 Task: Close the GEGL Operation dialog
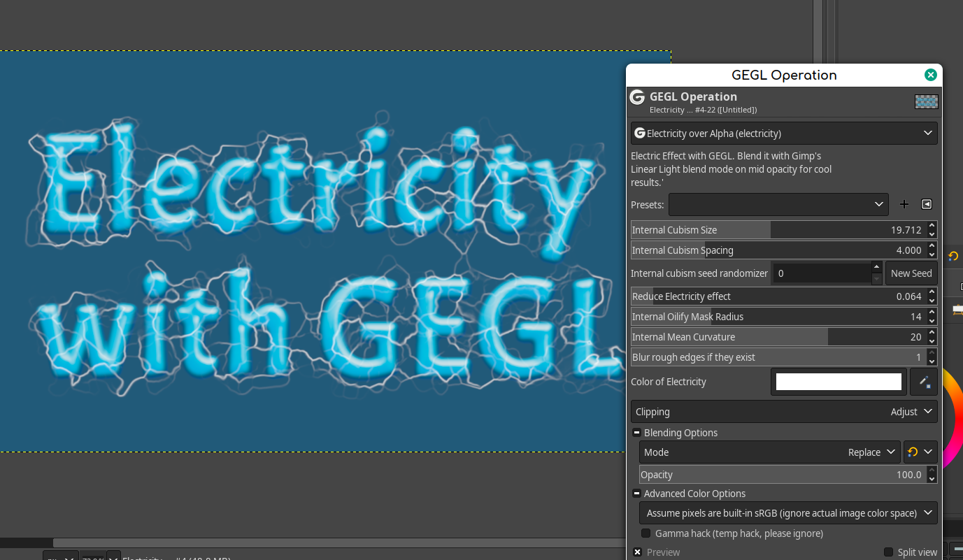930,75
